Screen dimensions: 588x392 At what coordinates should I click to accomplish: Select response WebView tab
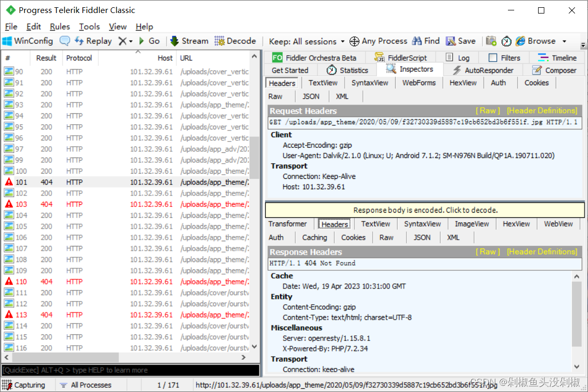(x=558, y=224)
